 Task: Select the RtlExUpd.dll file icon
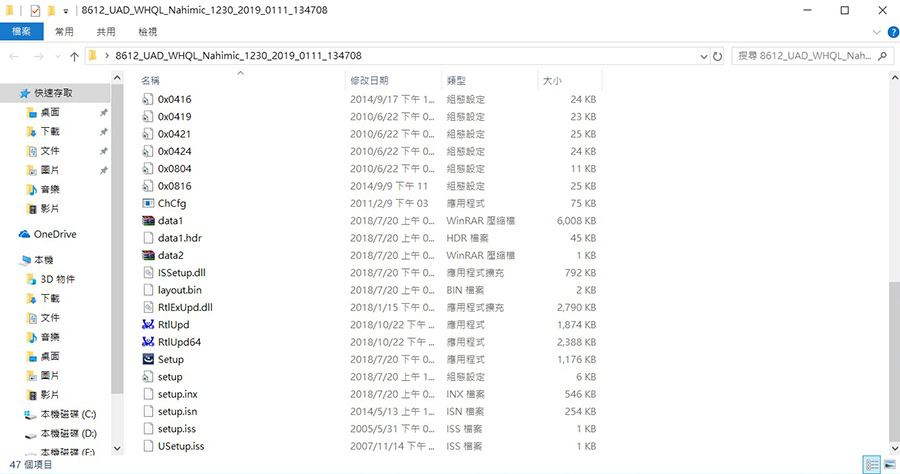tap(148, 307)
